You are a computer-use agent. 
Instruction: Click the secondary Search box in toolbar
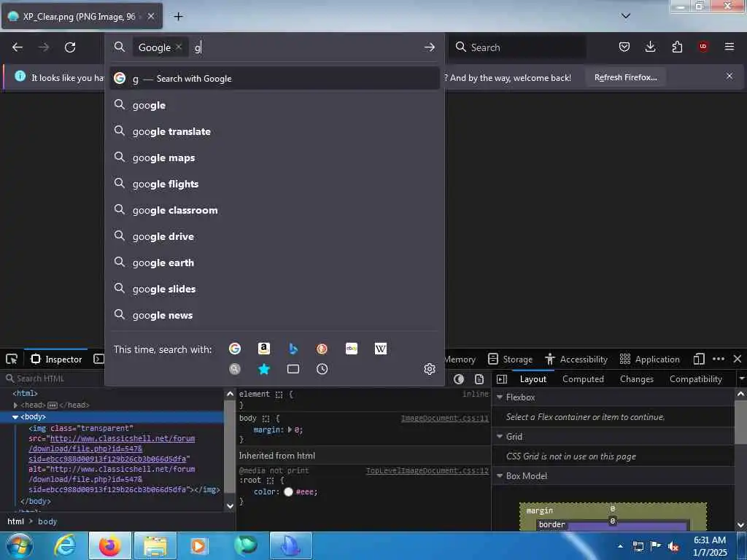point(517,47)
